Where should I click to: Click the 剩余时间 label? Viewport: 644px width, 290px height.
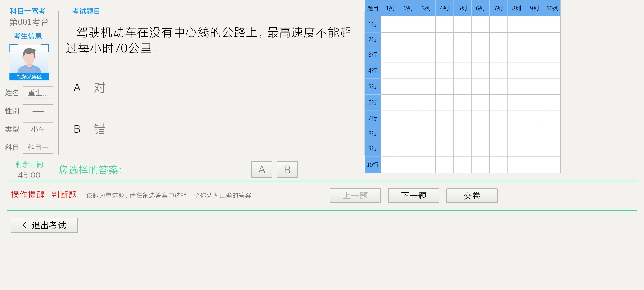tap(29, 164)
